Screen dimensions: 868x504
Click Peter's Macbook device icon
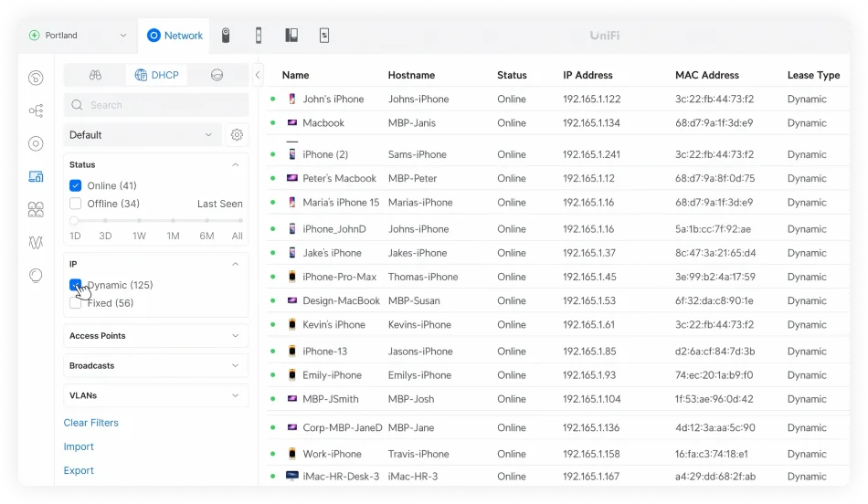point(292,178)
